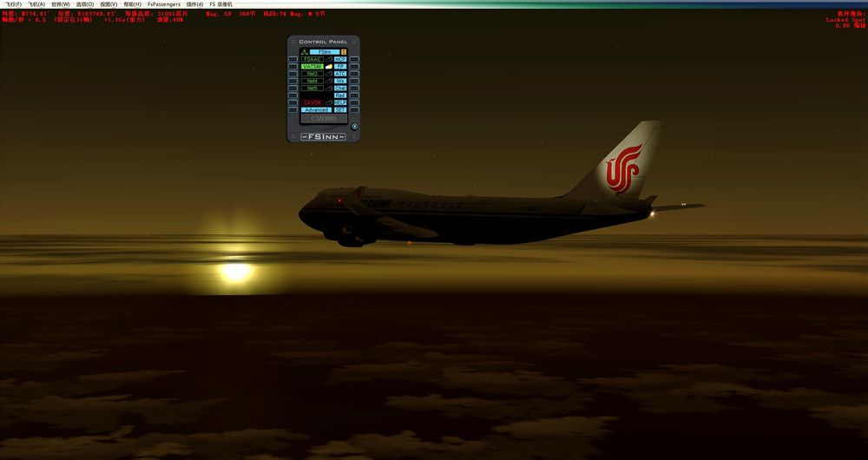The width and height of the screenshot is (868, 460).
Task: Open the FP flight plan window
Action: coord(340,67)
